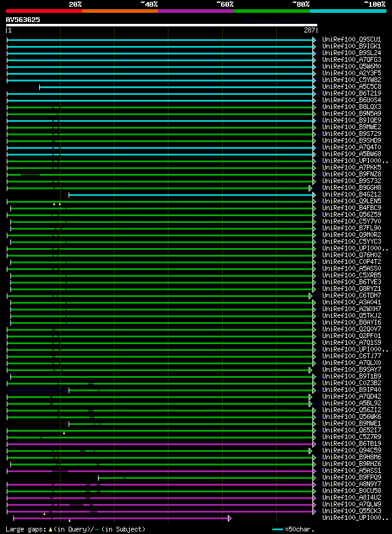The height and width of the screenshot is (534, 392).
Task: Select the UniRef100_B8LQX3 label
Action: [352, 107]
